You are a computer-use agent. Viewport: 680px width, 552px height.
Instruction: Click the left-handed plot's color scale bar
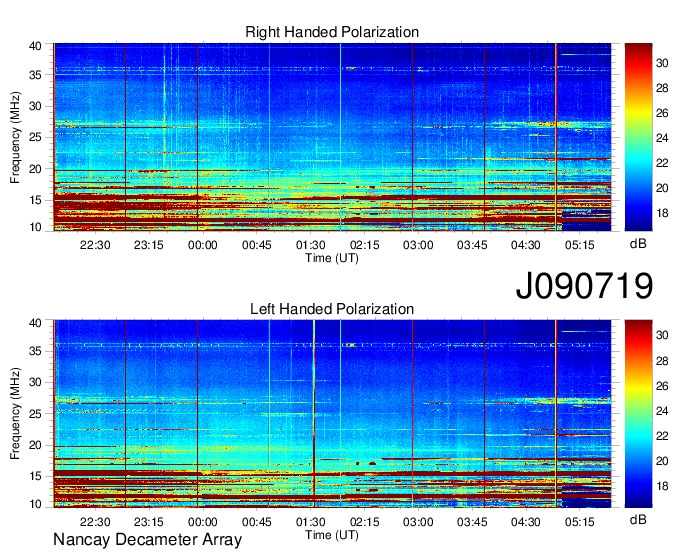coord(638,414)
